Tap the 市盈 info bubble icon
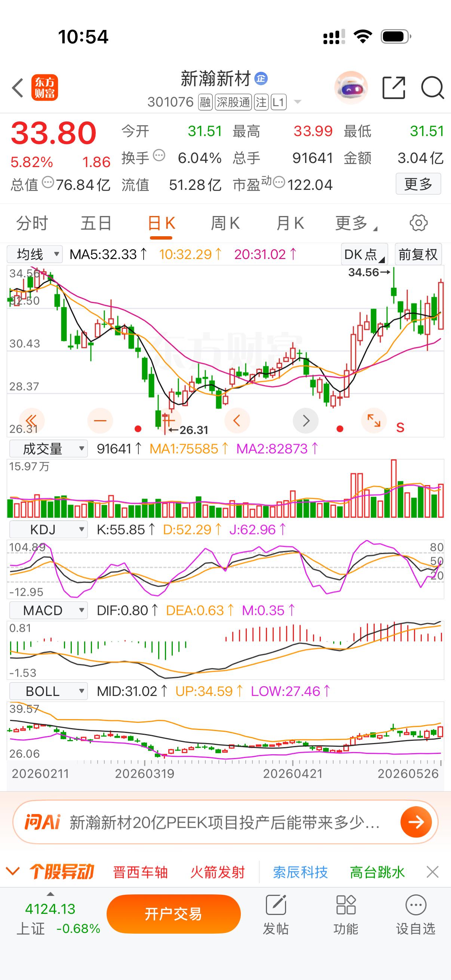The width and height of the screenshot is (451, 980). (x=279, y=182)
